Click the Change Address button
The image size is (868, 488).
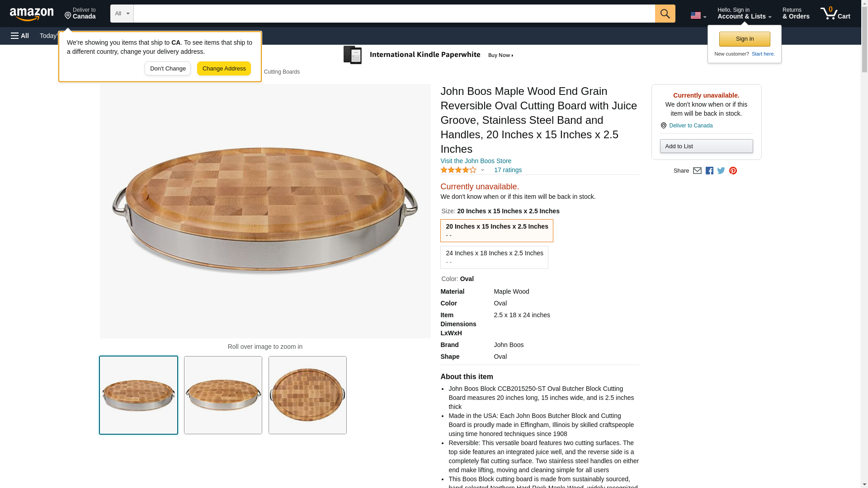pyautogui.click(x=224, y=69)
